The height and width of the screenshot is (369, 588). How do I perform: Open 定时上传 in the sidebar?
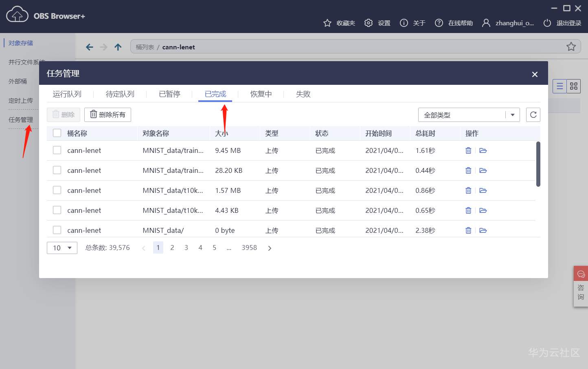click(x=21, y=100)
